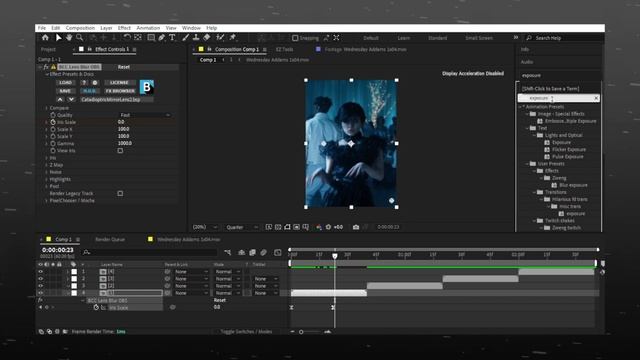Screen dimensions: 640x360
Task: Click the next preset down arrow
Action: tap(71, 99)
